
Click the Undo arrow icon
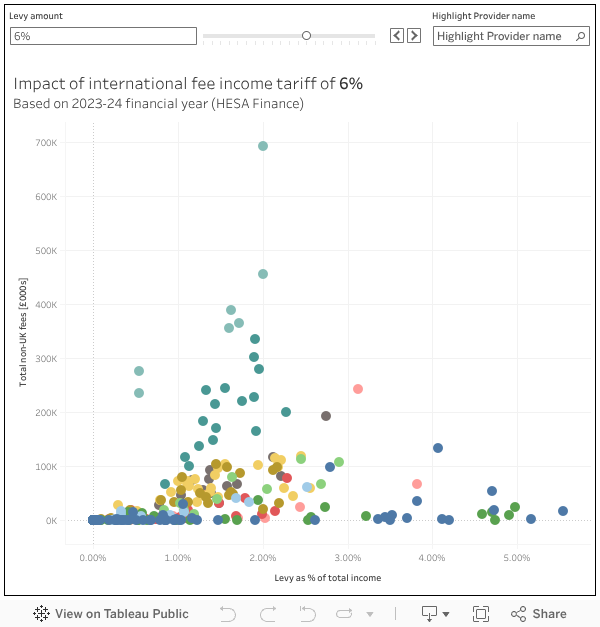click(228, 614)
